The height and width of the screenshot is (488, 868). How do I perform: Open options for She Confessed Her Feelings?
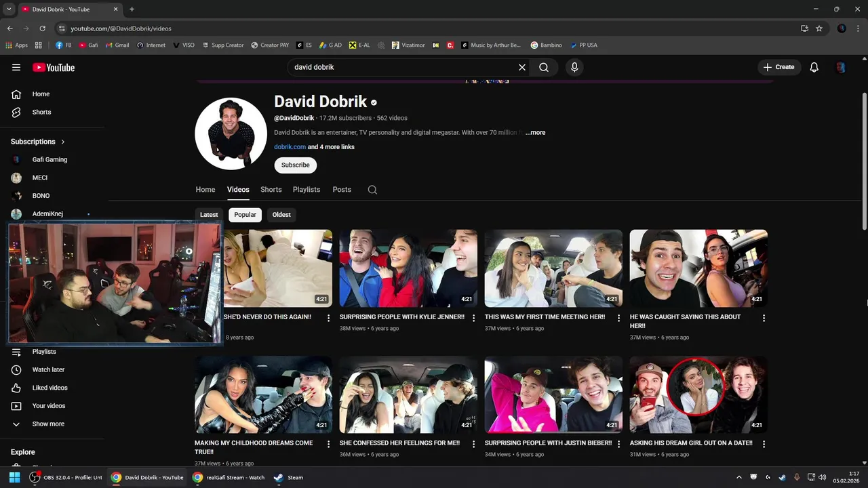coord(473,444)
